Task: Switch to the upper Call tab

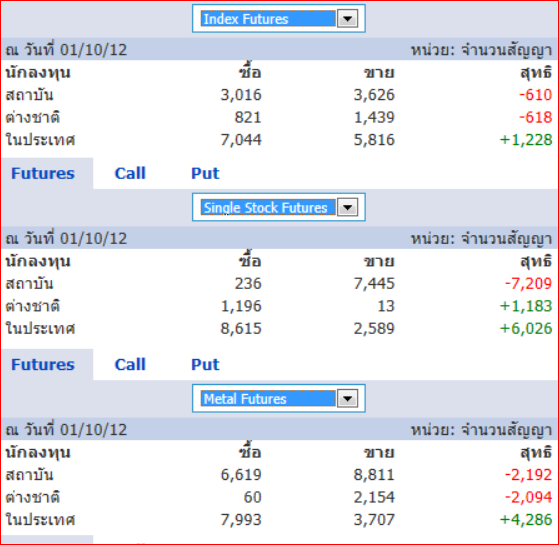Action: point(130,173)
